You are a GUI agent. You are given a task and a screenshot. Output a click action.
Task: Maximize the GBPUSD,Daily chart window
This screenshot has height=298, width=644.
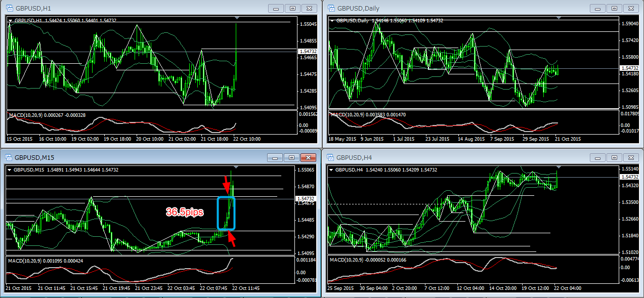[614, 9]
